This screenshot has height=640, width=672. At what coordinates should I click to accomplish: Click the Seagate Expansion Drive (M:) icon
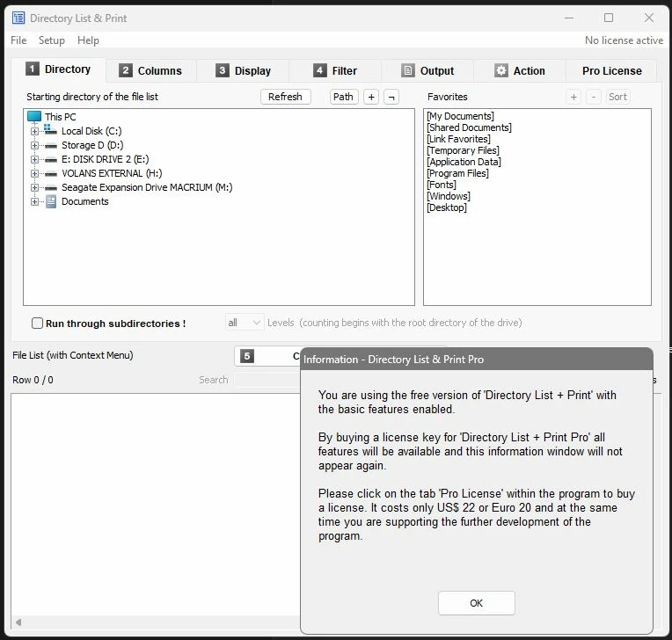pyautogui.click(x=50, y=188)
